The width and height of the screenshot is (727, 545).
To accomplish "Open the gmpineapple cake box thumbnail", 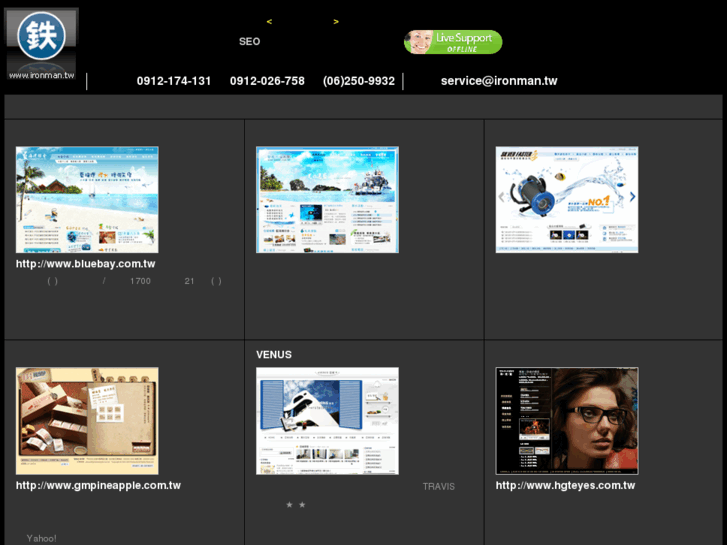I will click(x=87, y=421).
